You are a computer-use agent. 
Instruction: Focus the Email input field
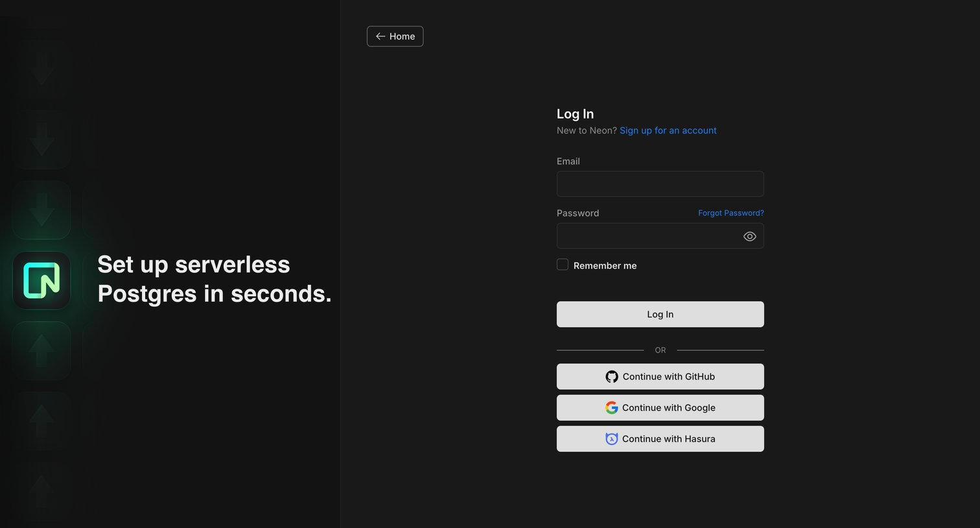point(660,184)
